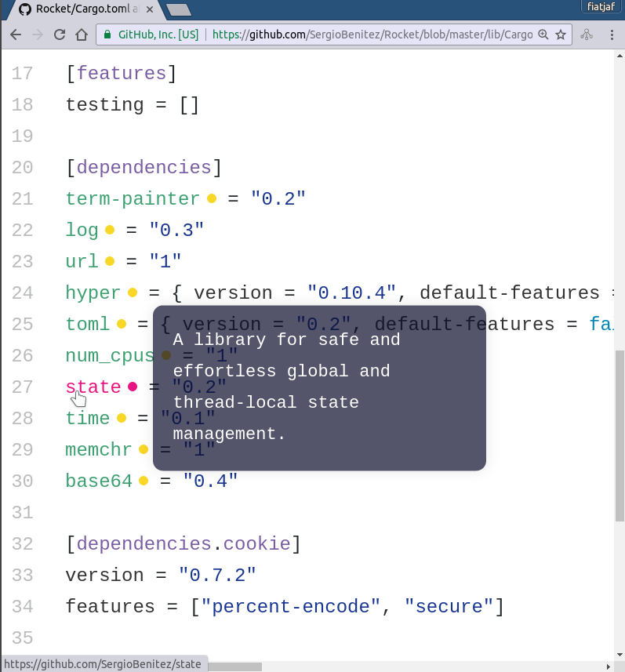The image size is (625, 672).
Task: Click the horizontal scrollbar right arrow
Action: point(608,667)
